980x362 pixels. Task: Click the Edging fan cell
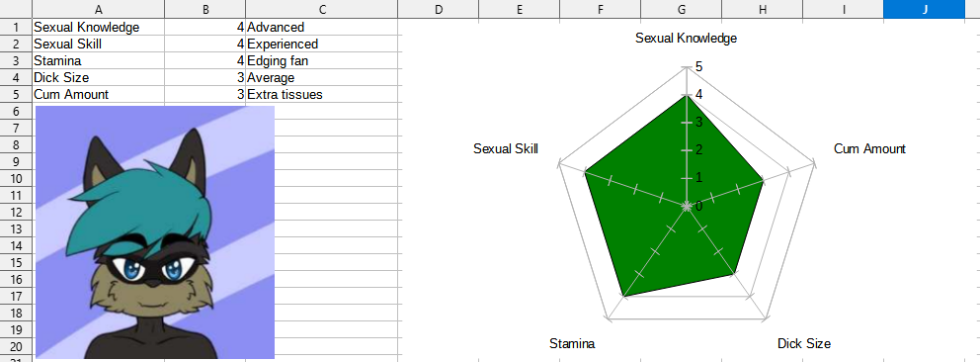(322, 60)
